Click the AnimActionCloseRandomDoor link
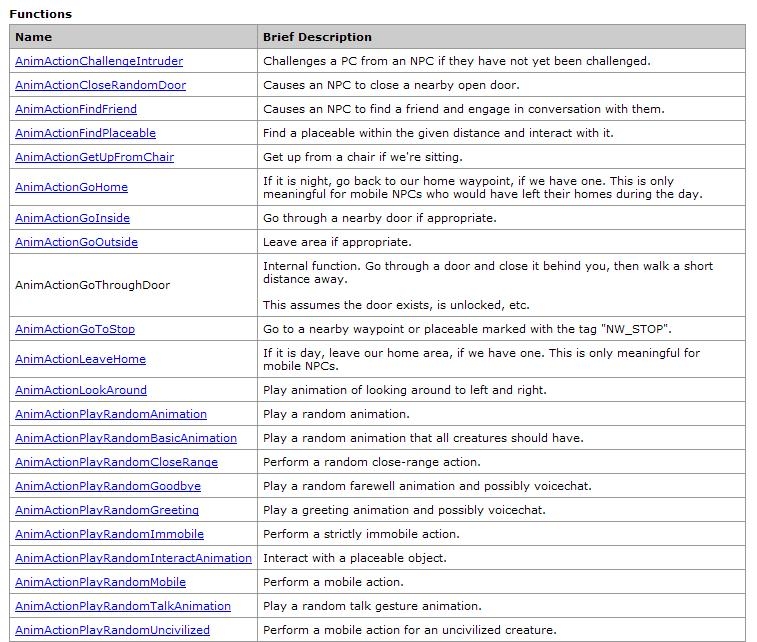 click(100, 85)
